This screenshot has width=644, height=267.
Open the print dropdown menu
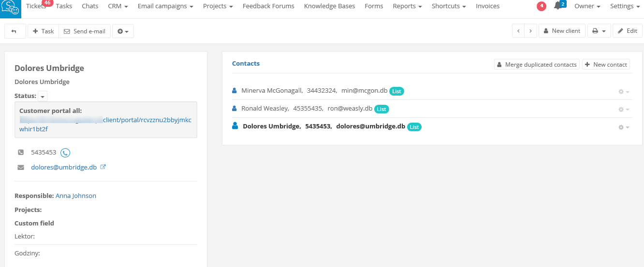(599, 31)
